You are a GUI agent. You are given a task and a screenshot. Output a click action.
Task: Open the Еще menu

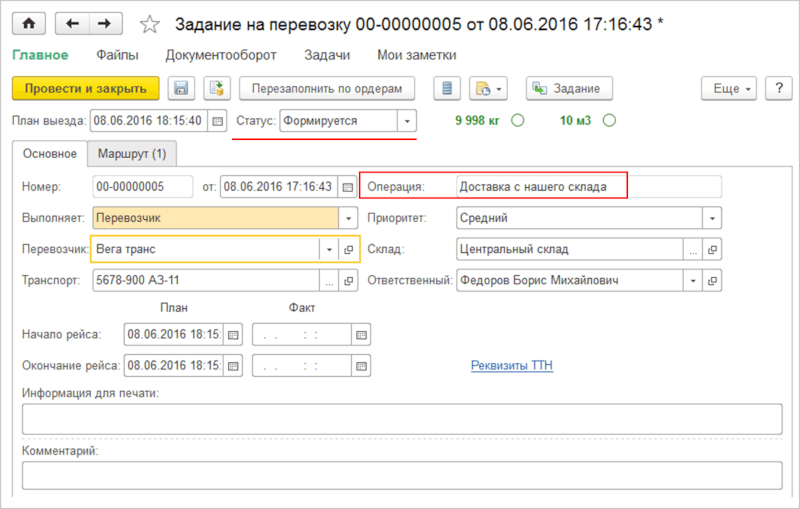[x=729, y=88]
